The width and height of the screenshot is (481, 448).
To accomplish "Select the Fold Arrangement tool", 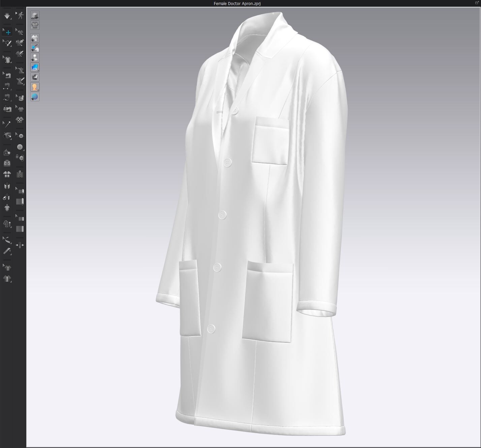I will coord(7,152).
